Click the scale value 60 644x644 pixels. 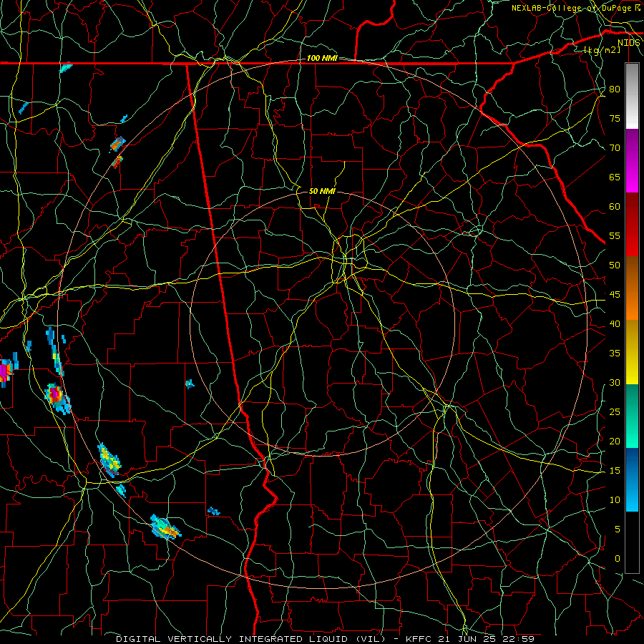[x=615, y=206]
